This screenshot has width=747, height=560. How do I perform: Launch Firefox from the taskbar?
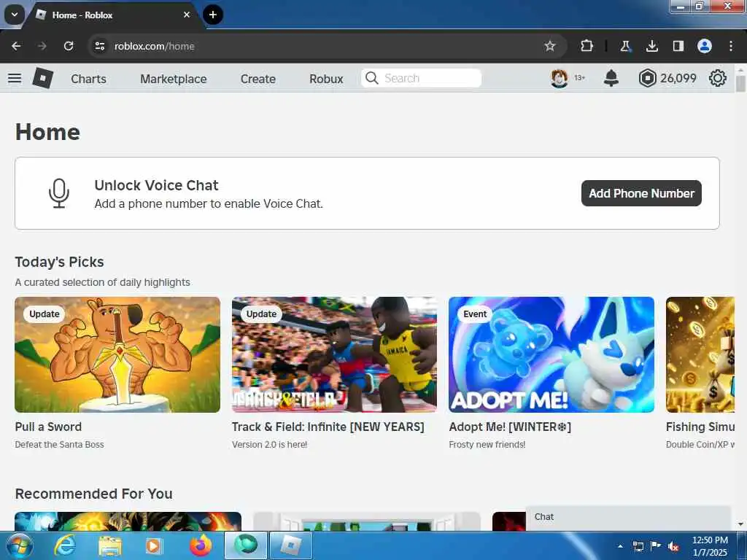[x=201, y=546]
